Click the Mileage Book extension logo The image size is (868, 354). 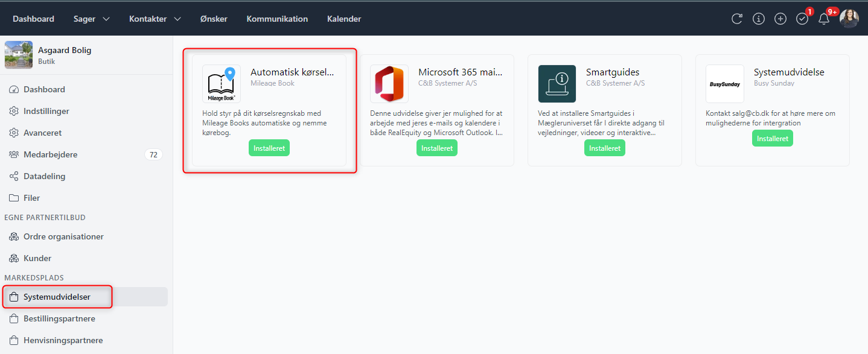(x=222, y=84)
